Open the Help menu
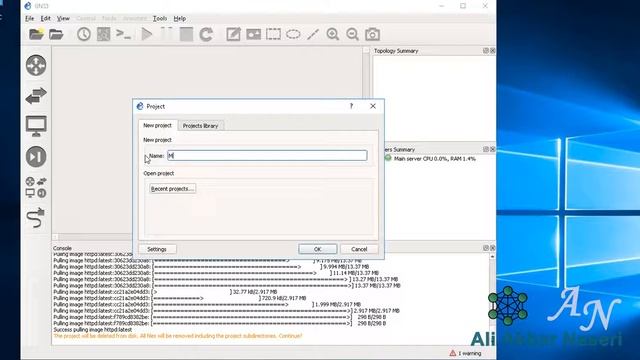Screen dimensions: 640x360 [180, 18]
